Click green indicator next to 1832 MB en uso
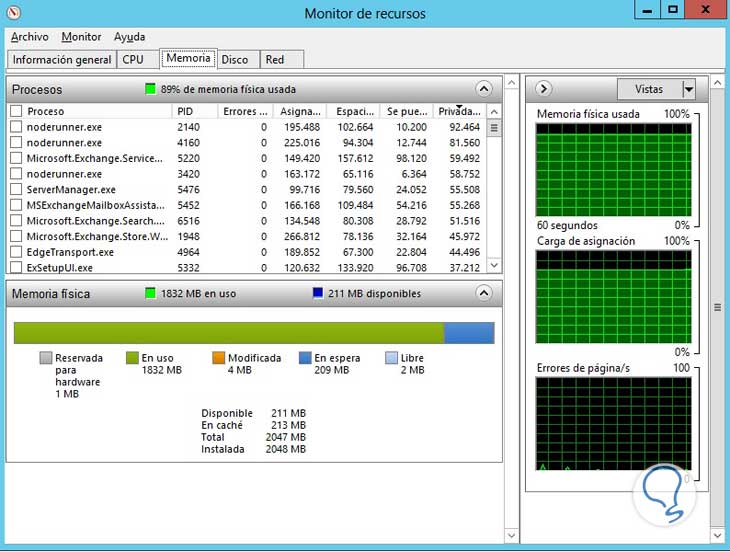The height and width of the screenshot is (552, 730). (150, 293)
